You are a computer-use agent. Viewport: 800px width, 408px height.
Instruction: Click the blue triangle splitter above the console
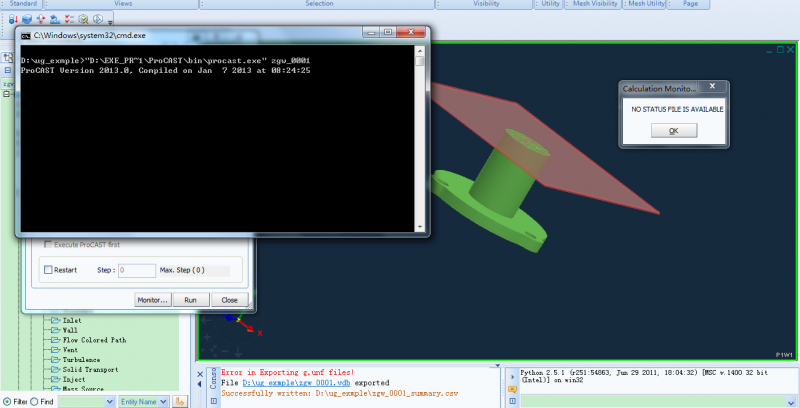497,365
